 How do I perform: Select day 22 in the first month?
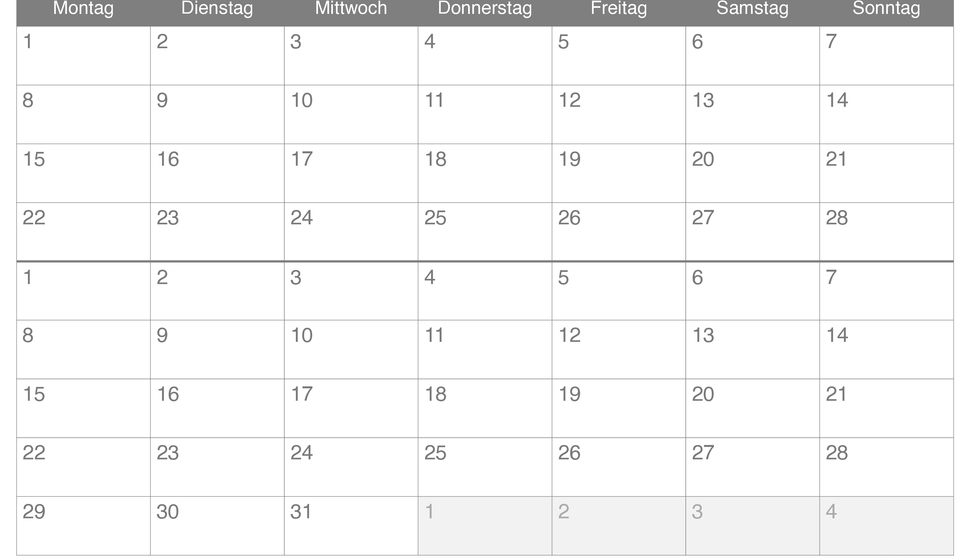click(84, 232)
